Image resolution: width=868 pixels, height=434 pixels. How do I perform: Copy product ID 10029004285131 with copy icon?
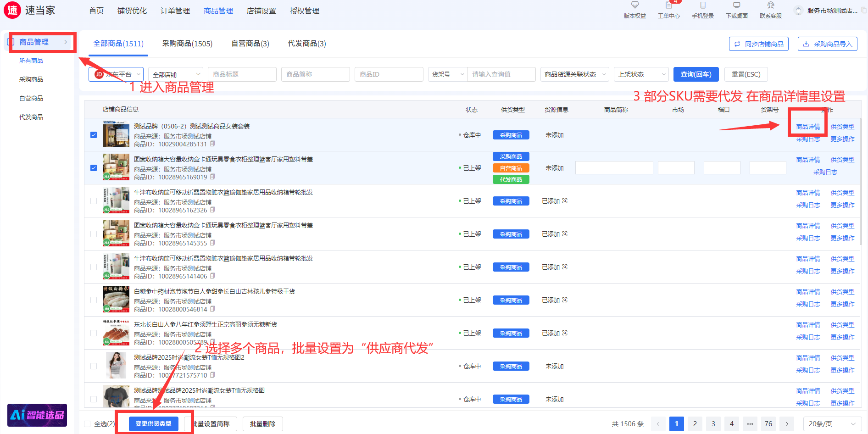coord(212,144)
